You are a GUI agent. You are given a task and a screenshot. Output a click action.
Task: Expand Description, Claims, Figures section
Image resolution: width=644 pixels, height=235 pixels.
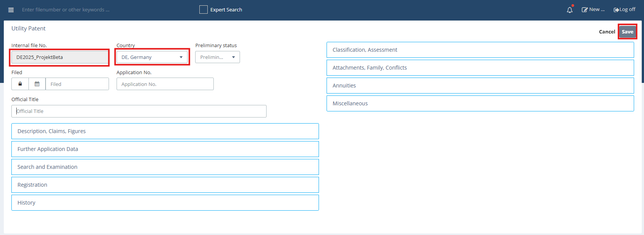[x=165, y=131]
